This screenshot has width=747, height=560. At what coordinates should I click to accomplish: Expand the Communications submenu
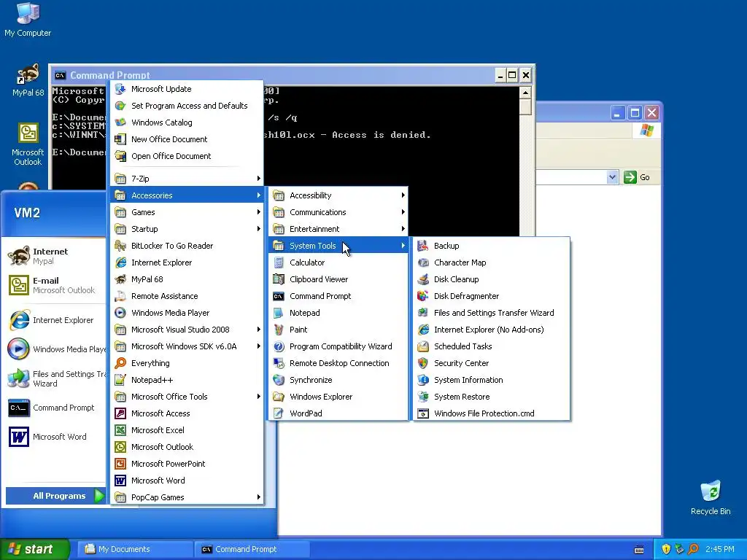point(338,212)
